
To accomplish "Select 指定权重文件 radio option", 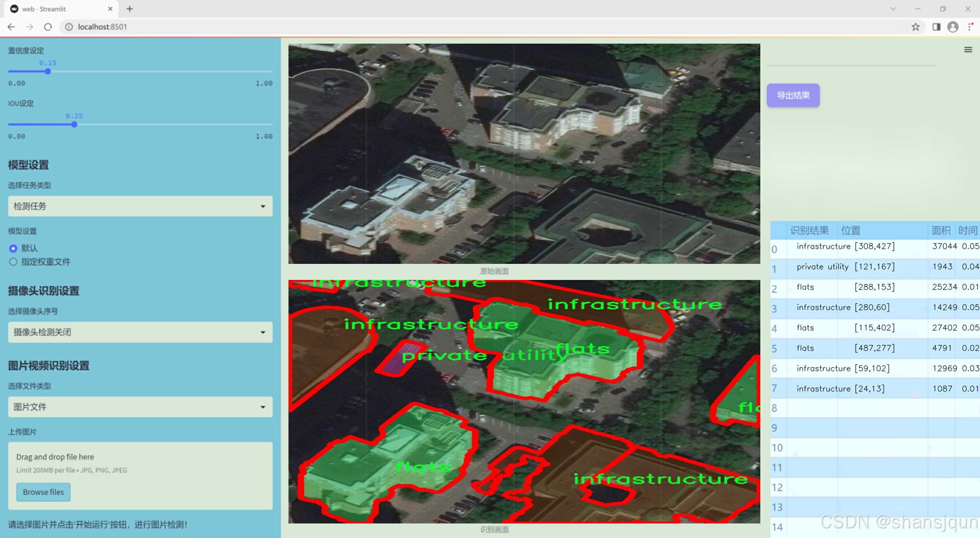I will point(13,262).
